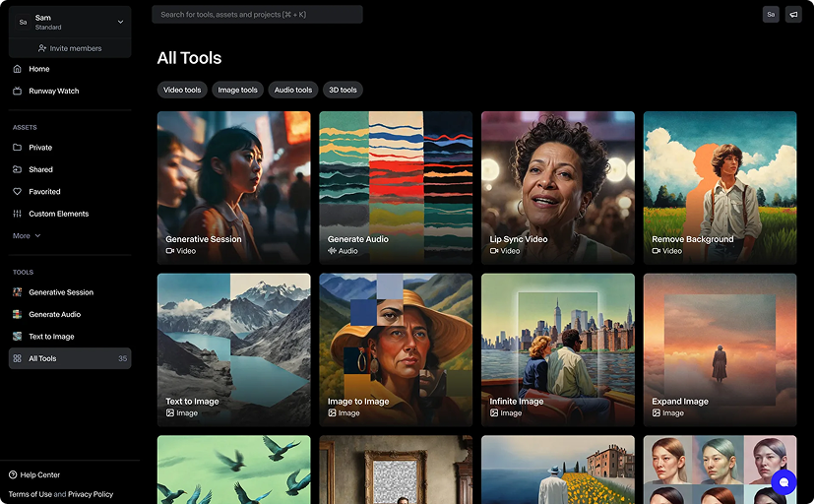The image size is (815, 504).
Task: Open the chat support bubble
Action: tap(784, 482)
